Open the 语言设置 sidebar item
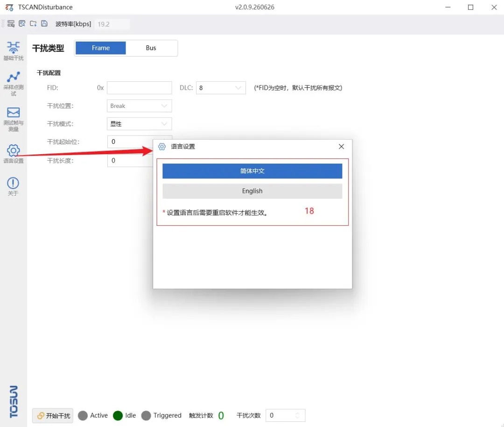Image resolution: width=504 pixels, height=427 pixels. pos(13,154)
